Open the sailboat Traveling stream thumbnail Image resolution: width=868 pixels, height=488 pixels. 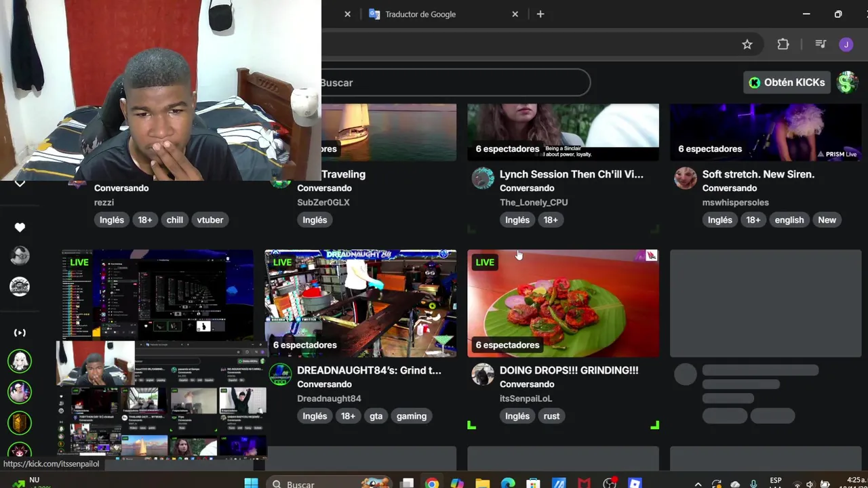click(x=389, y=132)
